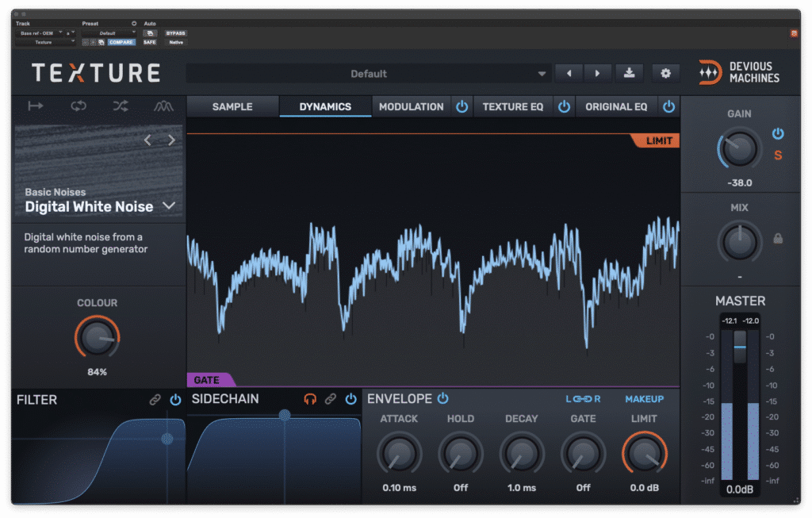Click the purple GATE threshold handle
The height and width of the screenshot is (518, 812).
211,380
